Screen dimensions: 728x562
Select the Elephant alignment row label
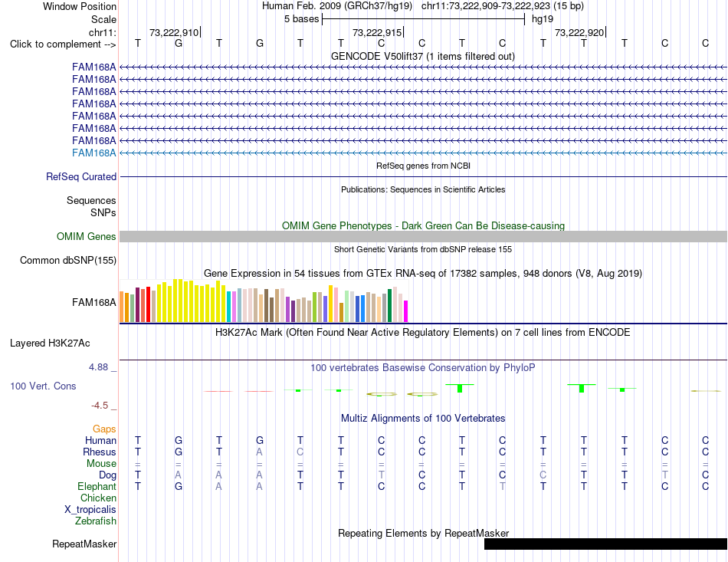[97, 486]
